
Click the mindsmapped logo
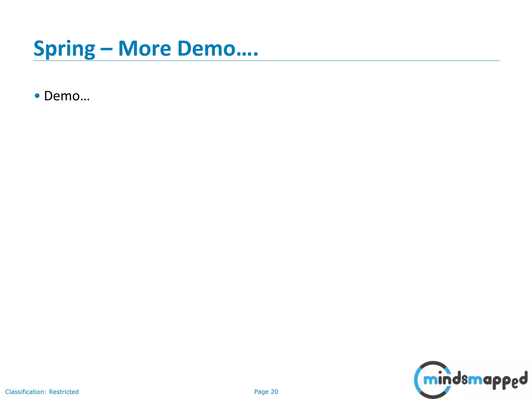(470, 380)
